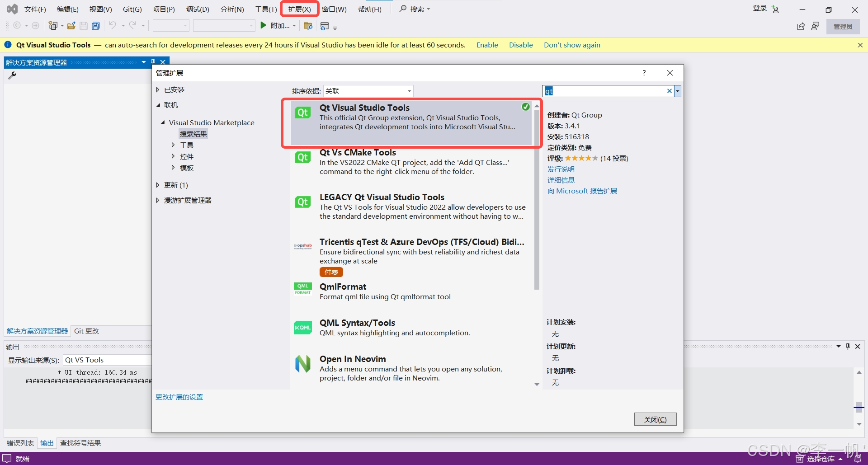Image resolution: width=868 pixels, height=465 pixels.
Task: Click the green attach play icon
Action: [263, 25]
